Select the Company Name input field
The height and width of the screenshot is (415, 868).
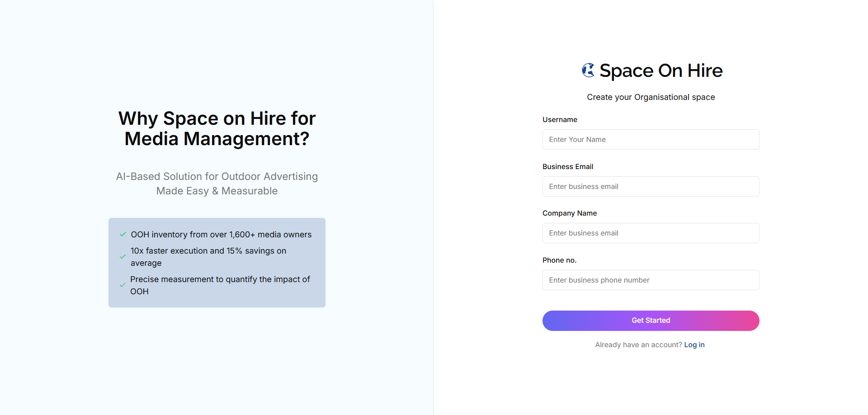click(x=651, y=233)
